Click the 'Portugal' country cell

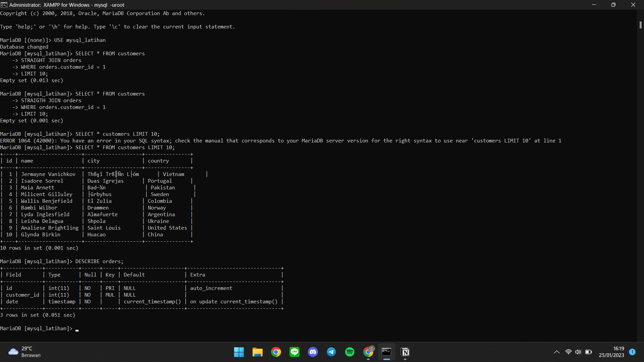pos(160,181)
